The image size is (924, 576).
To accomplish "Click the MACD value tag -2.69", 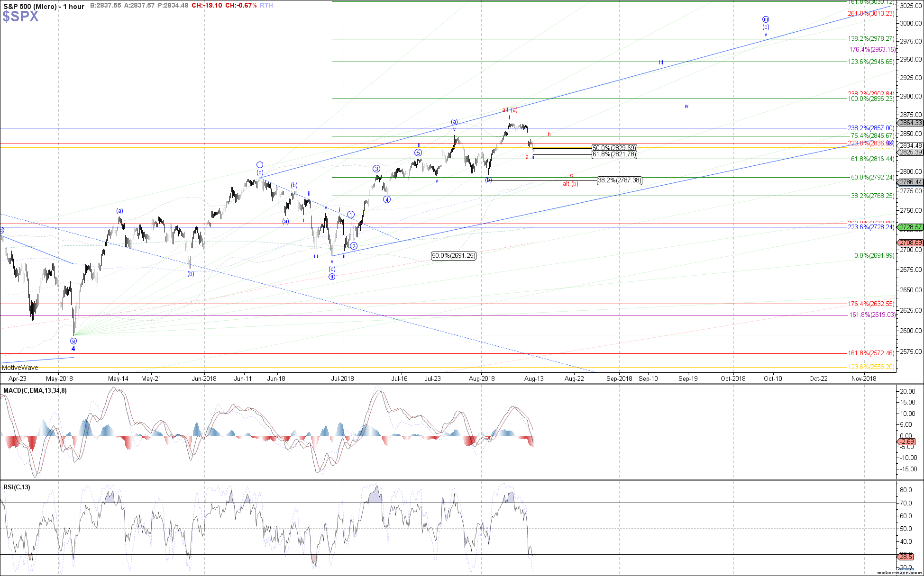I will (x=906, y=442).
